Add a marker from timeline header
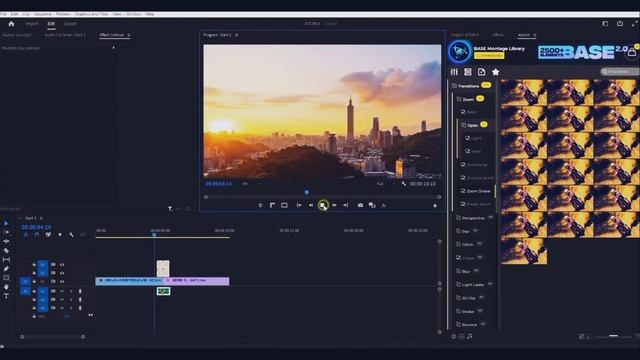The width and height of the screenshot is (640, 360). point(60,235)
